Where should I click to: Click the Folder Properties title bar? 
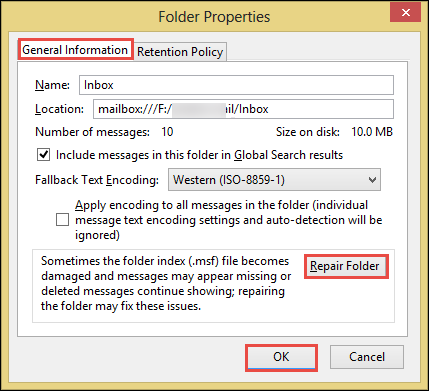[x=214, y=17]
